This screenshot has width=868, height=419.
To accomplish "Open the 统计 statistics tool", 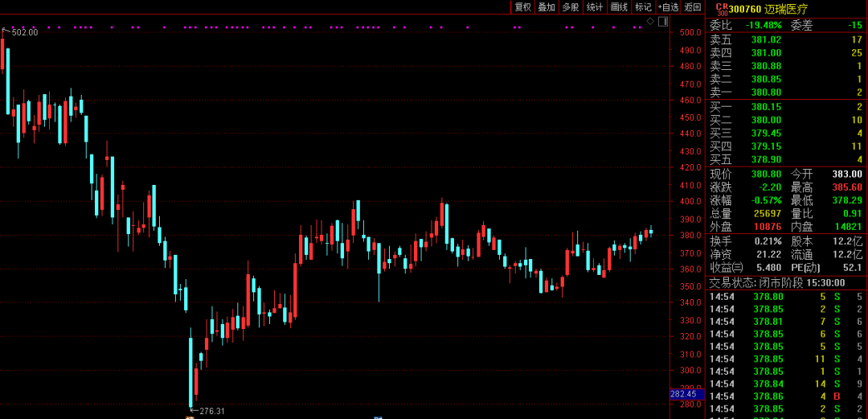I will (x=594, y=7).
